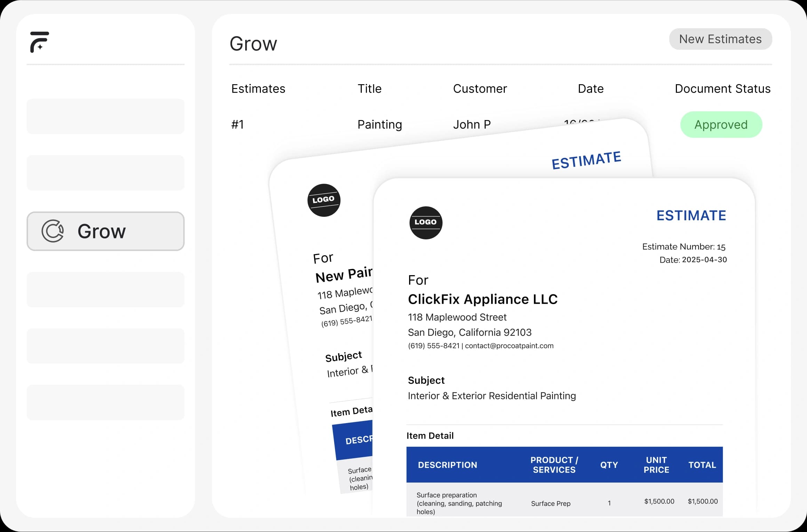
Task: Click the app logo in the sidebar
Action: point(39,42)
